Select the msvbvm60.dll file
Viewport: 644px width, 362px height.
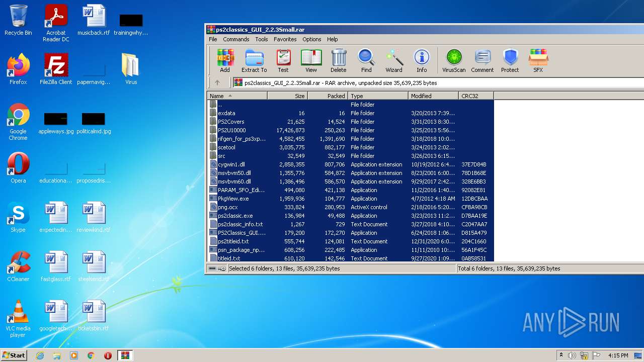point(351,182)
